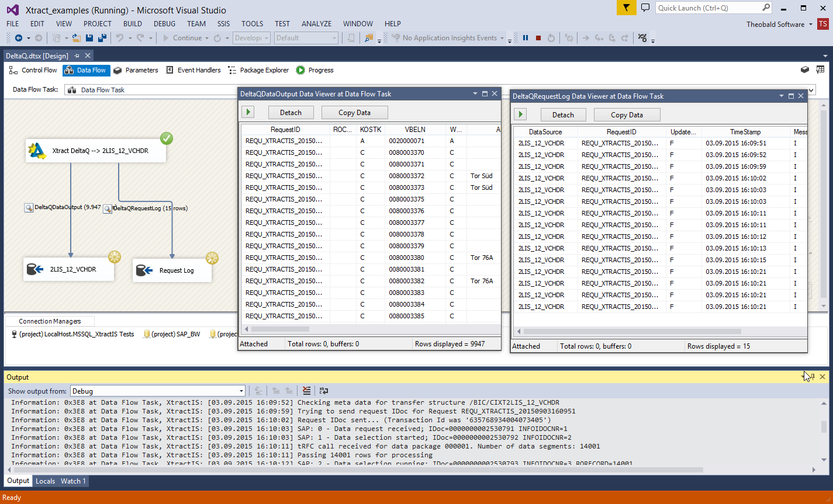The width and height of the screenshot is (833, 504).
Task: Click Clear All icon in Output panel
Action: tap(307, 391)
